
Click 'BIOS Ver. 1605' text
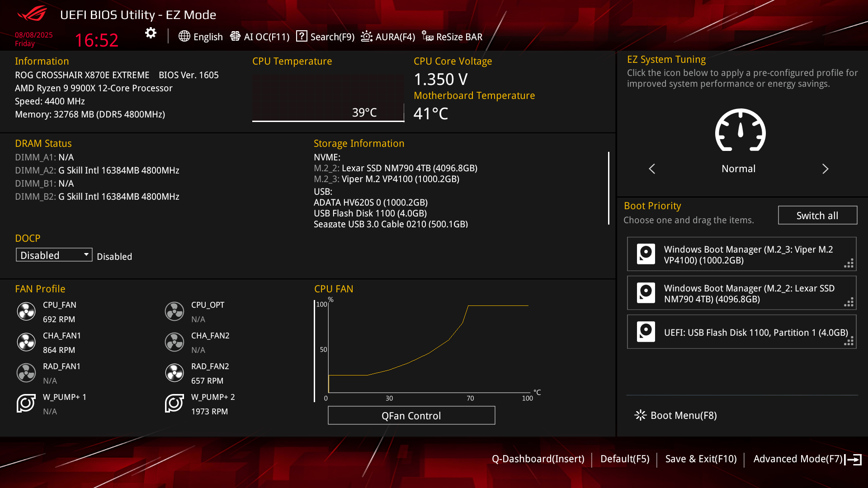click(189, 75)
